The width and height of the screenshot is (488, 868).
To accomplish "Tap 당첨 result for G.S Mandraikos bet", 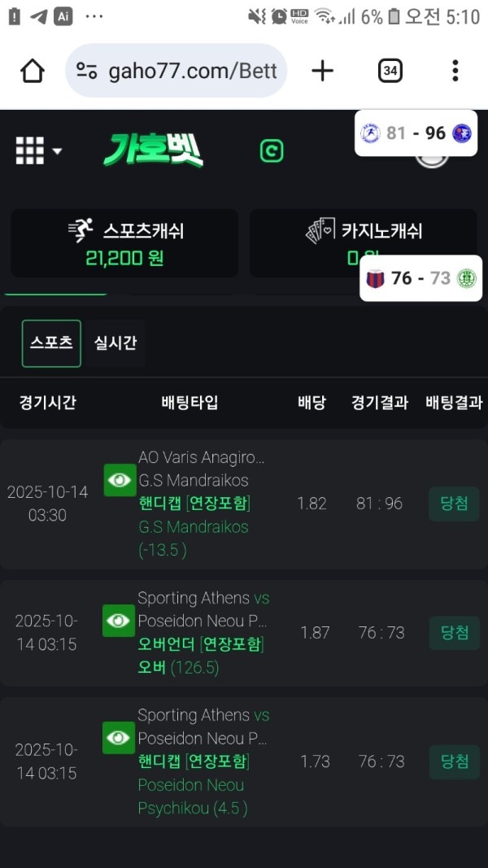I will [x=454, y=504].
